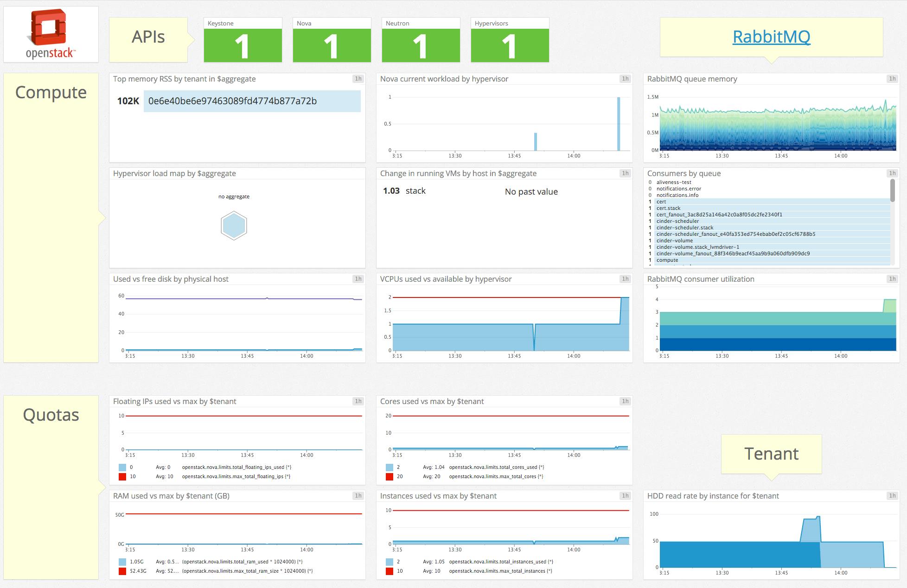Click the Neutron API status tile

click(x=421, y=45)
